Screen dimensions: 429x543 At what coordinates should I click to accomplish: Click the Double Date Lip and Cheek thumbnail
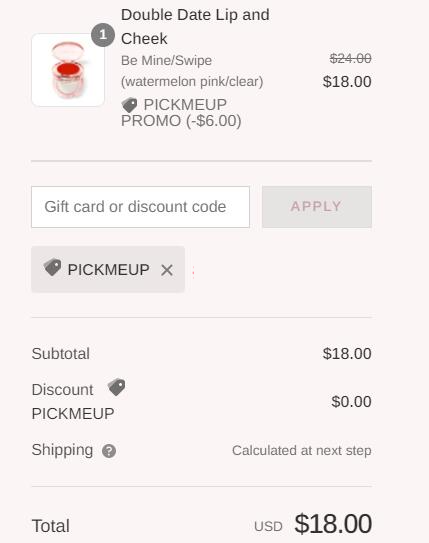[x=68, y=70]
